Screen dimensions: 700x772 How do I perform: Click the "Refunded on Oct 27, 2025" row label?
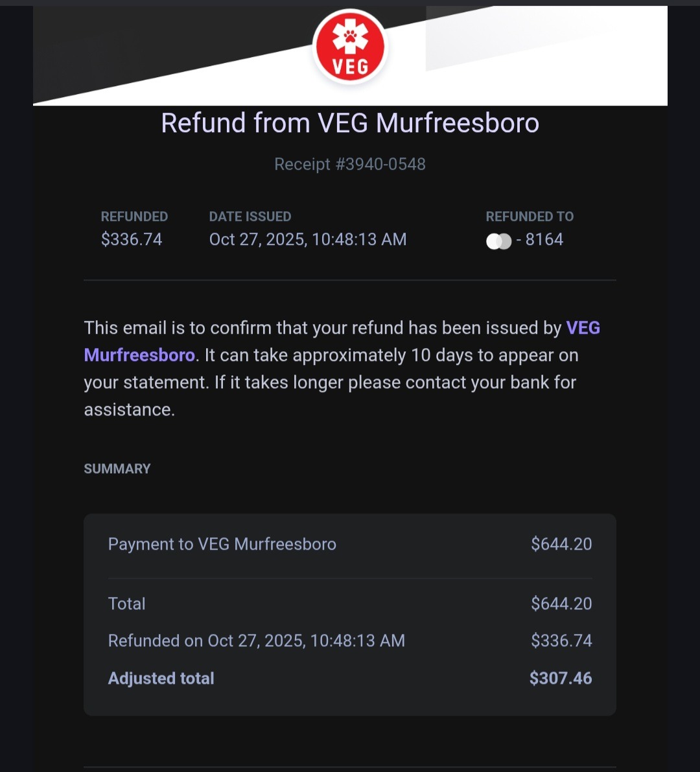256,641
